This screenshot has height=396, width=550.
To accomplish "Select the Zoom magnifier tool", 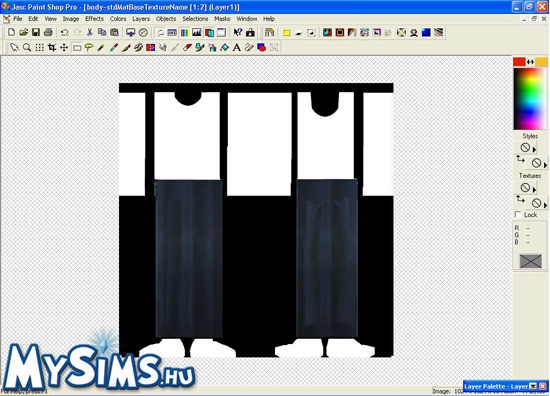I will click(x=27, y=47).
